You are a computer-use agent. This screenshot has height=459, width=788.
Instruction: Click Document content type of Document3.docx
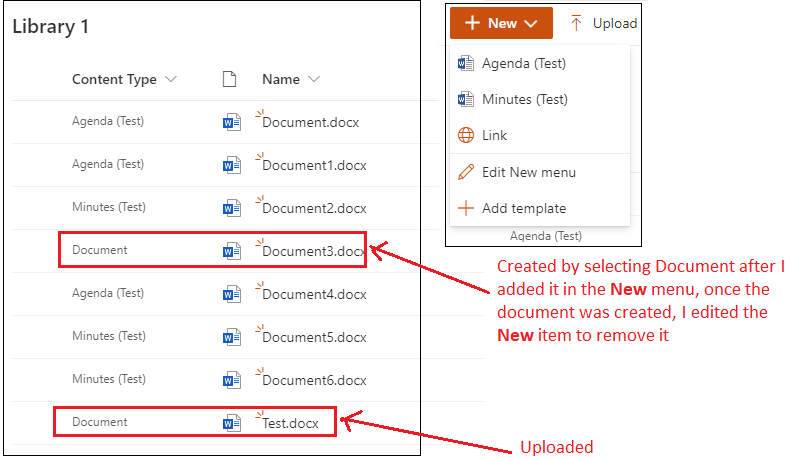(100, 250)
